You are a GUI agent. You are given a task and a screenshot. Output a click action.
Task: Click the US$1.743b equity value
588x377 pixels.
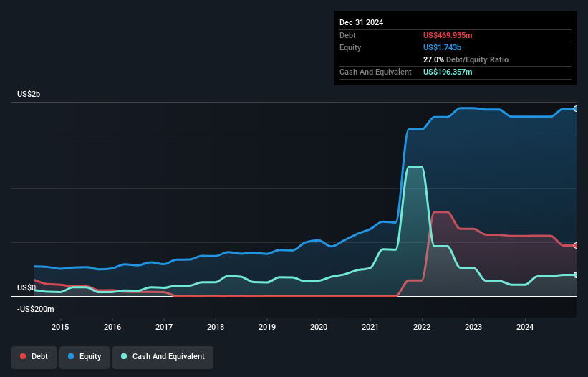(442, 47)
